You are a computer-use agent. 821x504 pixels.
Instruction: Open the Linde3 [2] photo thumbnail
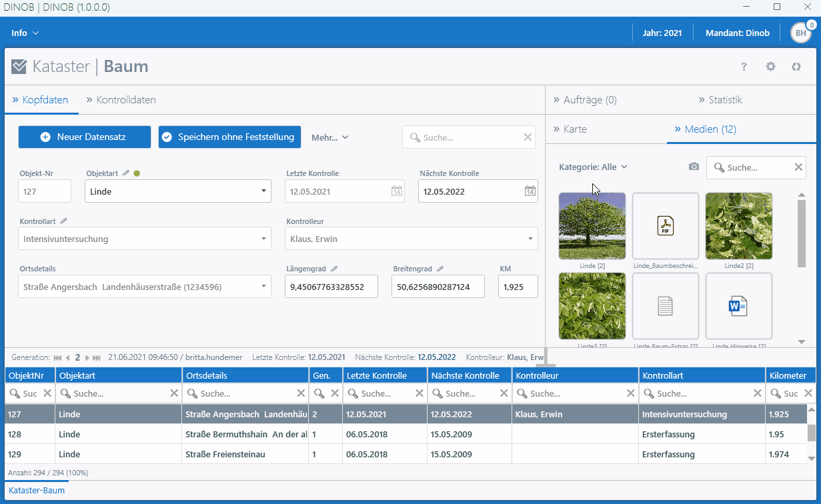pyautogui.click(x=592, y=306)
